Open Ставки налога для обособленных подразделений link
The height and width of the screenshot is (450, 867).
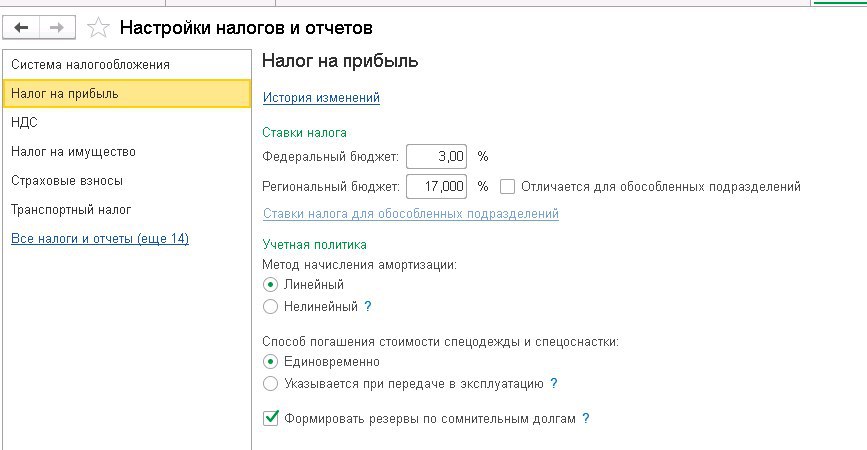tap(411, 214)
